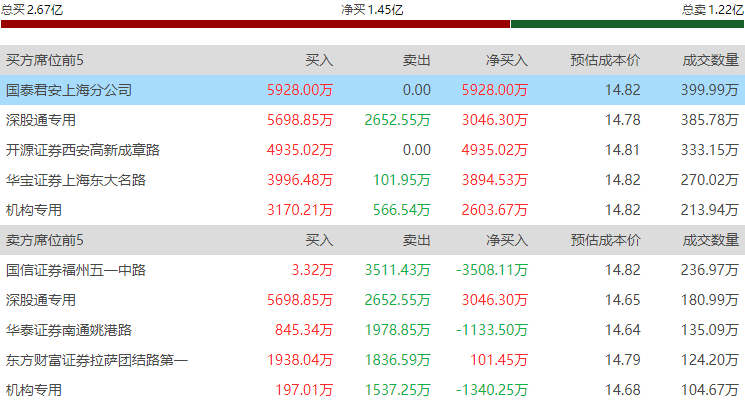The width and height of the screenshot is (745, 403).
Task: Click 399.99万 volume for 国泰君安上海分公司
Action: 709,90
